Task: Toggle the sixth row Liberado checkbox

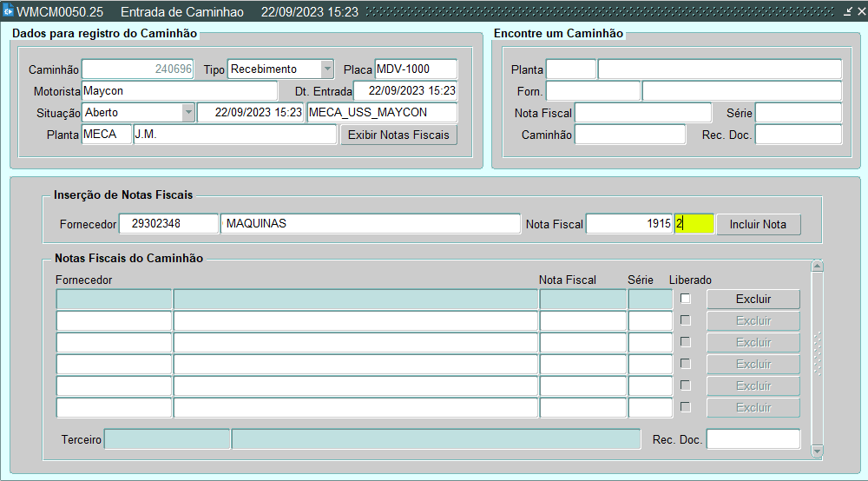Action: coord(686,407)
